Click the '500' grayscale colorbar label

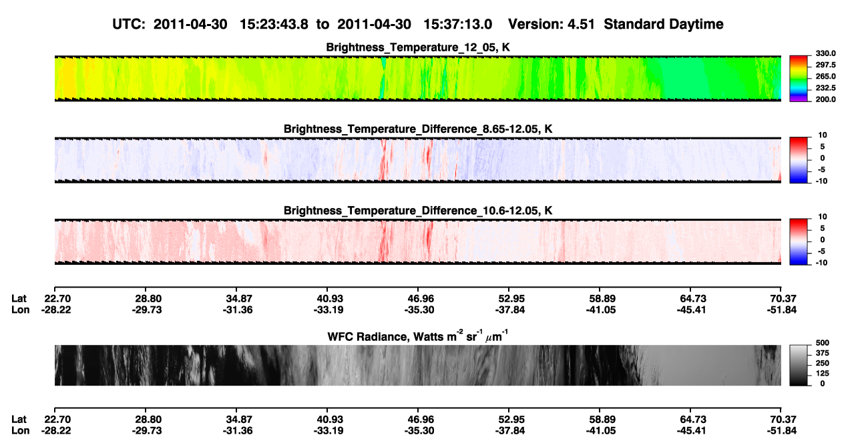coord(823,343)
